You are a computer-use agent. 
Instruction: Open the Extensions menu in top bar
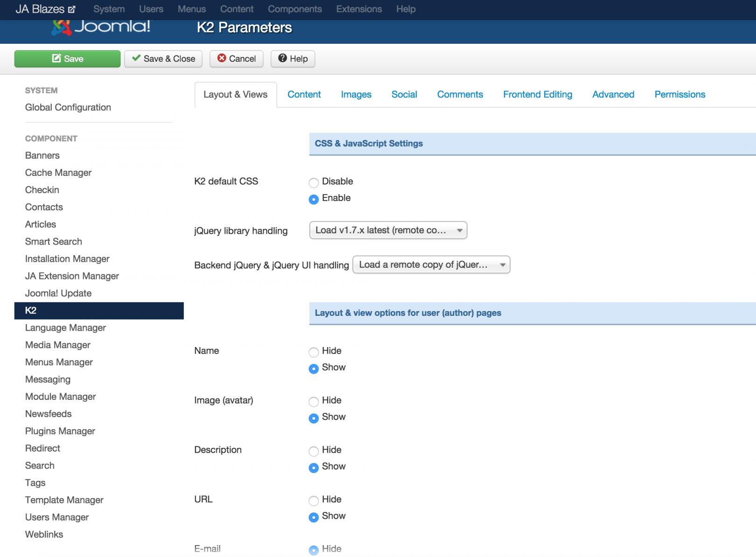tap(359, 9)
